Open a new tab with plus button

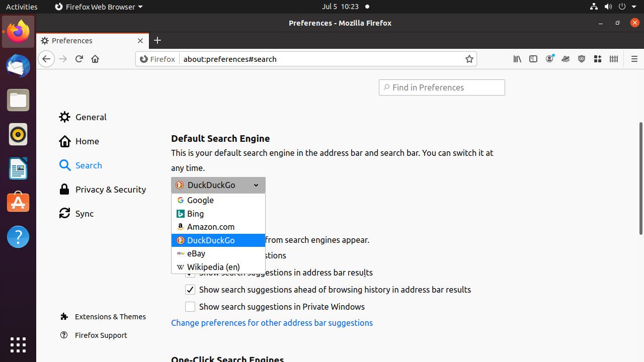(x=157, y=40)
